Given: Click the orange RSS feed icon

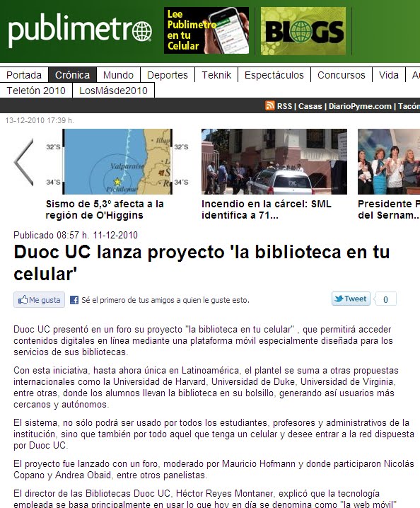Looking at the screenshot, I should [269, 105].
